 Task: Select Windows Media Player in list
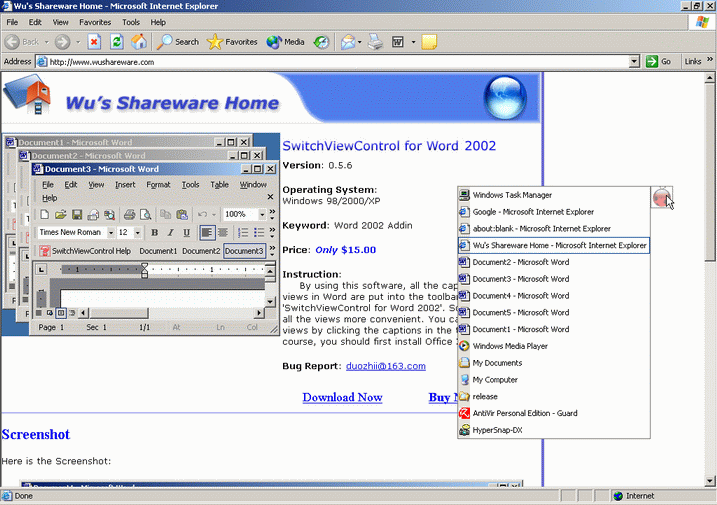tap(554, 346)
